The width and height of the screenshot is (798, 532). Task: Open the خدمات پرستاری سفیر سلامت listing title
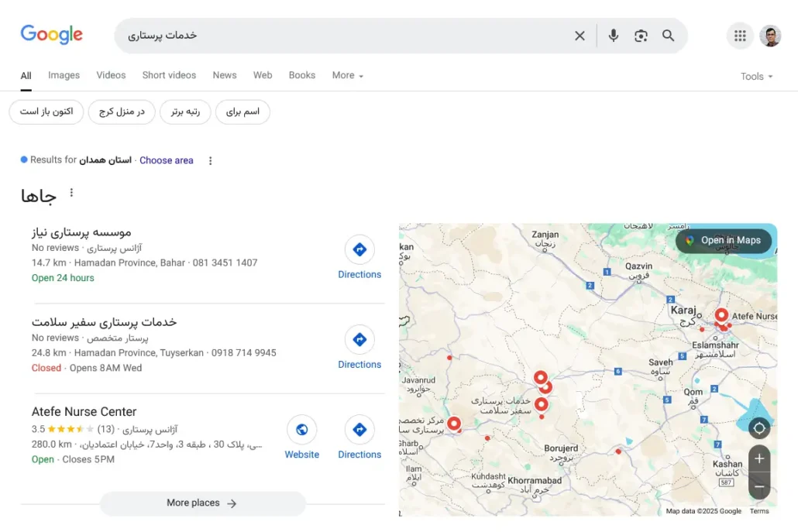pos(105,322)
